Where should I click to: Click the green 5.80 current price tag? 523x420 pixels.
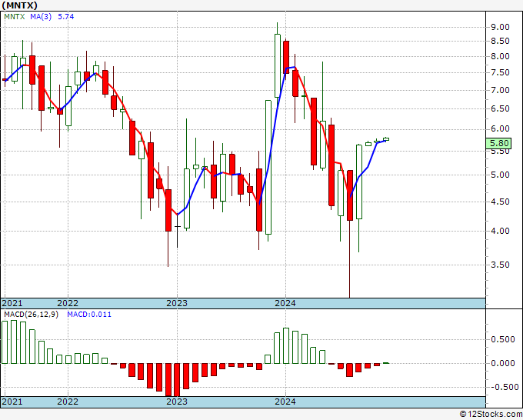[498, 143]
